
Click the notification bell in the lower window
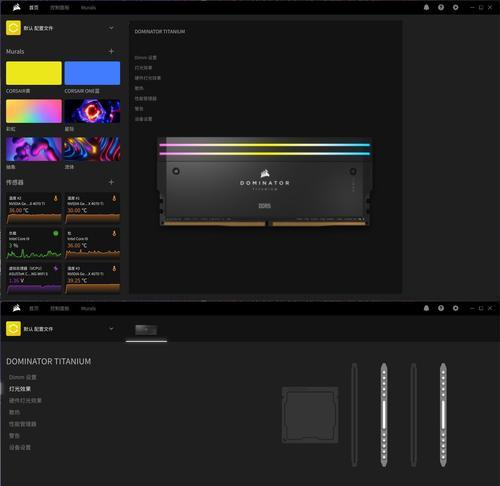(x=426, y=308)
